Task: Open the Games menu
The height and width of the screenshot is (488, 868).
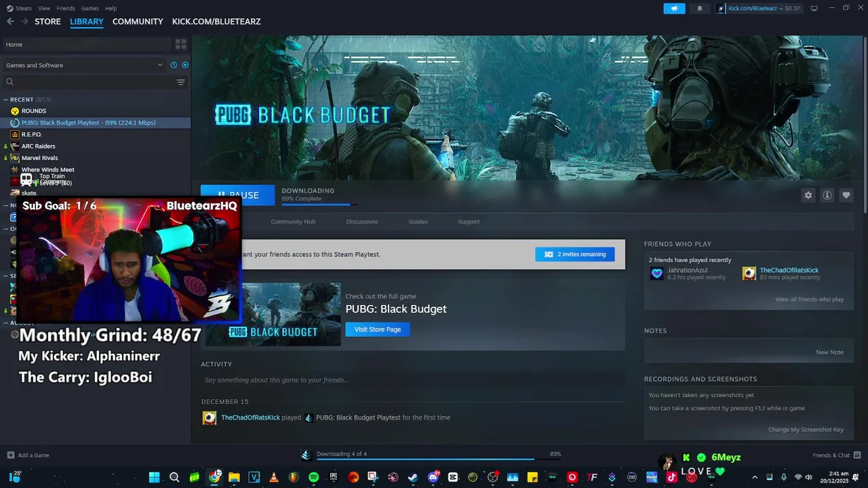Action: coord(90,8)
